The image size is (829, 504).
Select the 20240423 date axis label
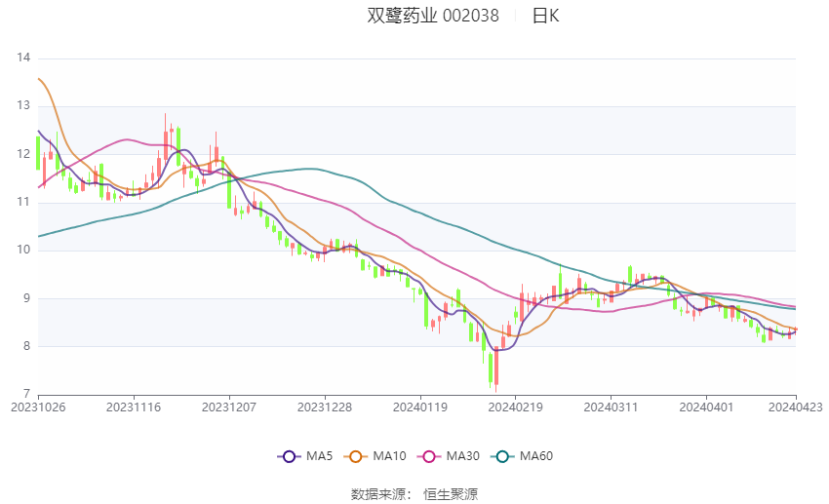[795, 407]
